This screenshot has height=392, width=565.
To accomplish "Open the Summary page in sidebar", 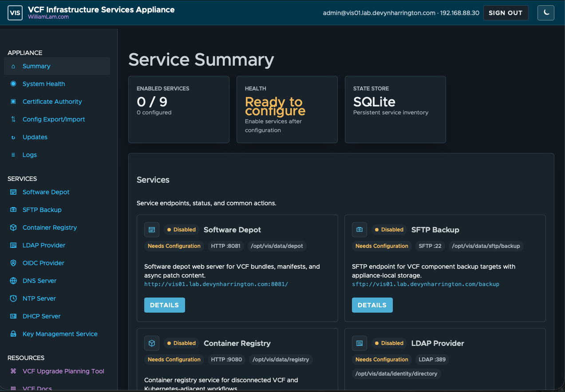I will (57, 66).
